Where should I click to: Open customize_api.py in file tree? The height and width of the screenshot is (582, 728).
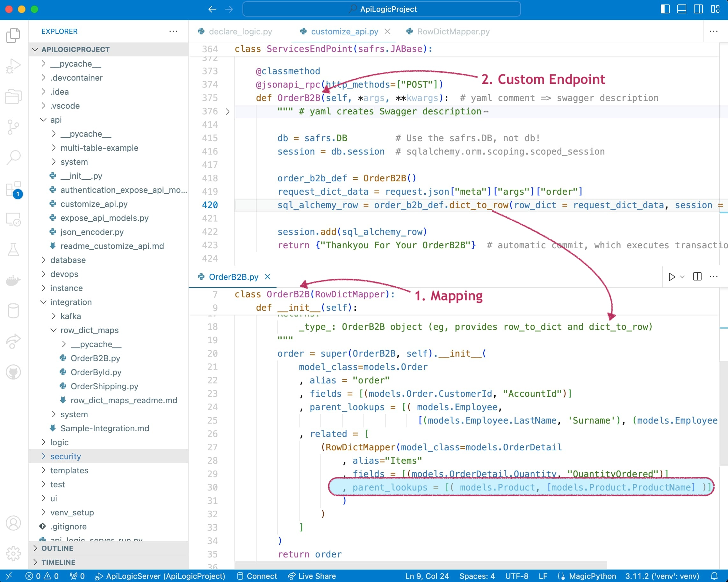(x=108, y=204)
